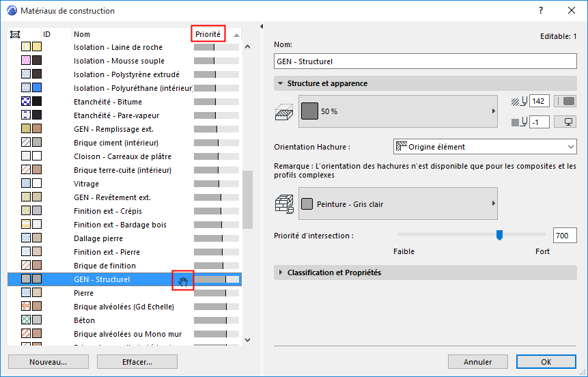Click the fill background pen icon
Screen dimensions: 588x377
point(520,122)
